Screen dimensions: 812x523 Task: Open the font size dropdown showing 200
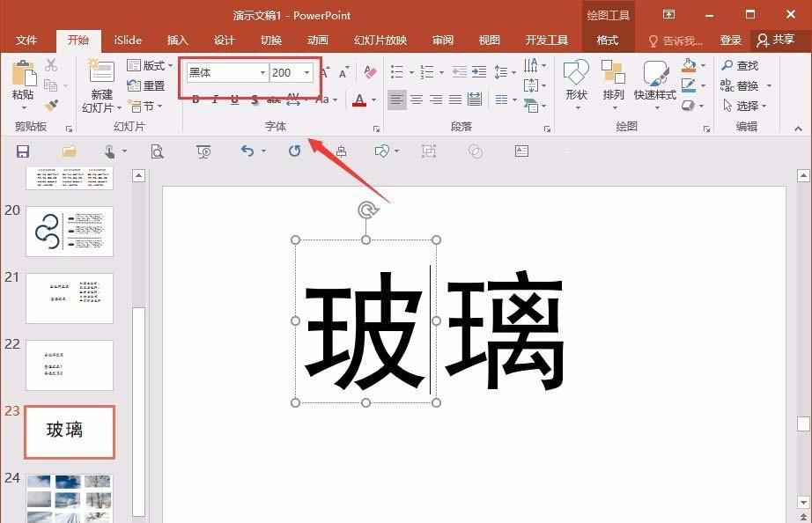point(305,73)
